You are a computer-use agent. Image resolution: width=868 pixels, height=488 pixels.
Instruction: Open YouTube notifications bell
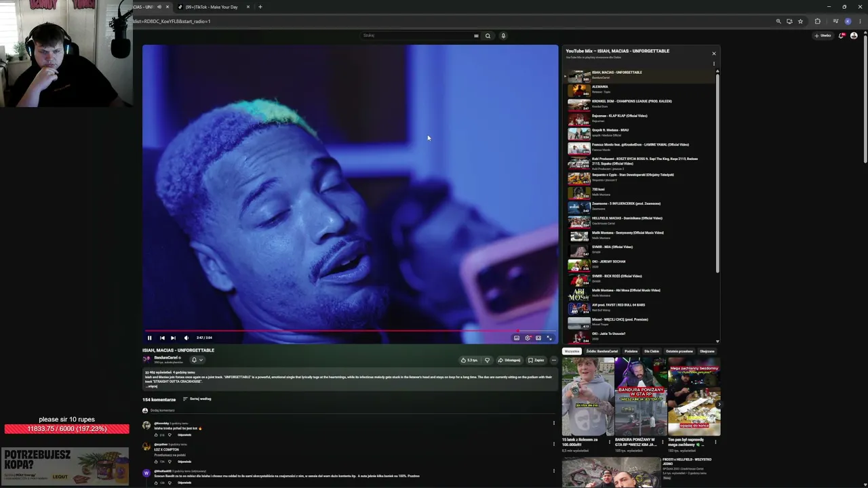coord(842,36)
